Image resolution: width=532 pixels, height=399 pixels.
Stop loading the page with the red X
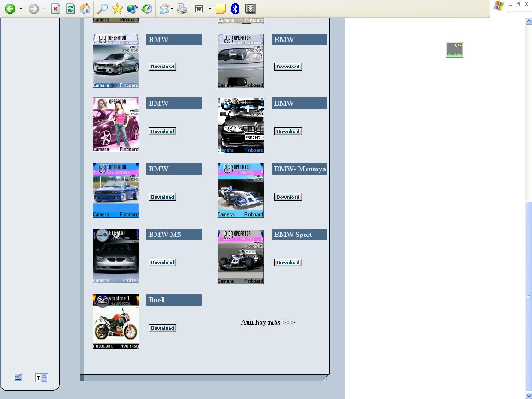click(55, 8)
